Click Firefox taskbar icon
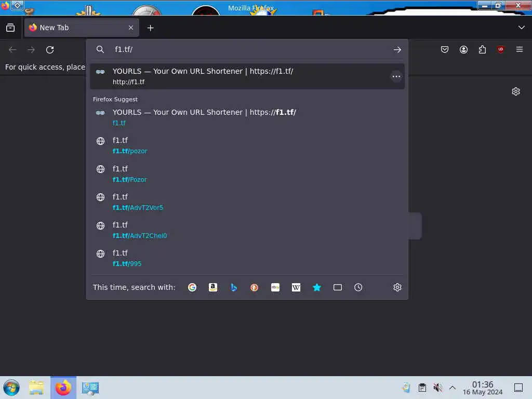The image size is (532, 399). pos(63,388)
